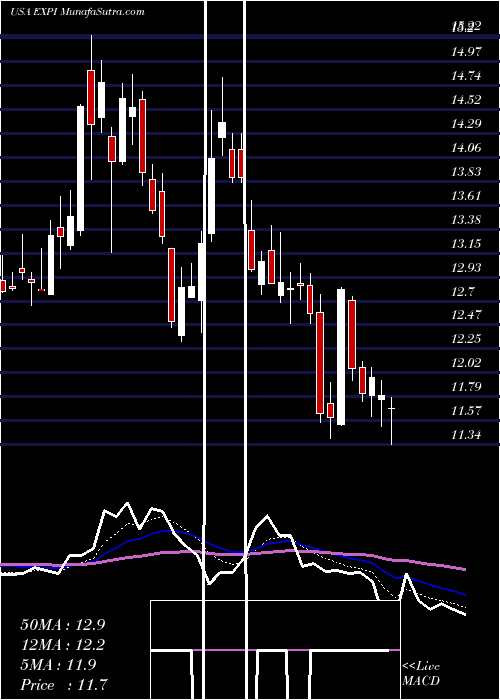This screenshot has height=700, width=500.
Task: Click the USA EXPI MunafaSutra.com title
Action: pyautogui.click(x=77, y=12)
